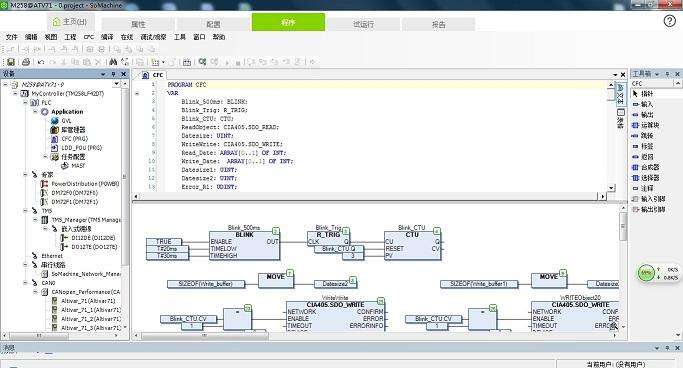Open the 编译 menu

(107, 37)
